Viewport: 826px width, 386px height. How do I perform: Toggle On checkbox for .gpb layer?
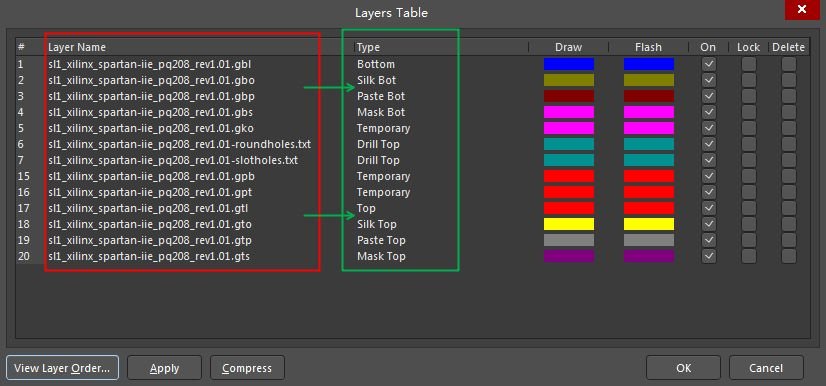click(x=709, y=176)
